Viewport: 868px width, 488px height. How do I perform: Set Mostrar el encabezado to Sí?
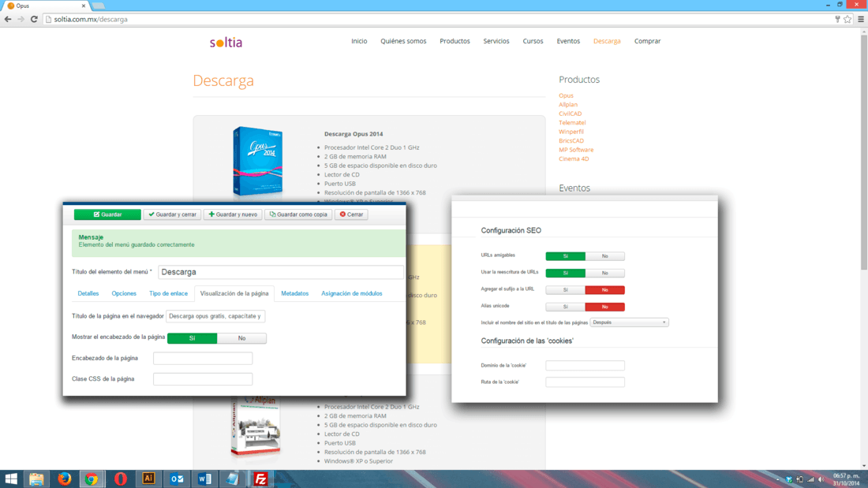[192, 338]
